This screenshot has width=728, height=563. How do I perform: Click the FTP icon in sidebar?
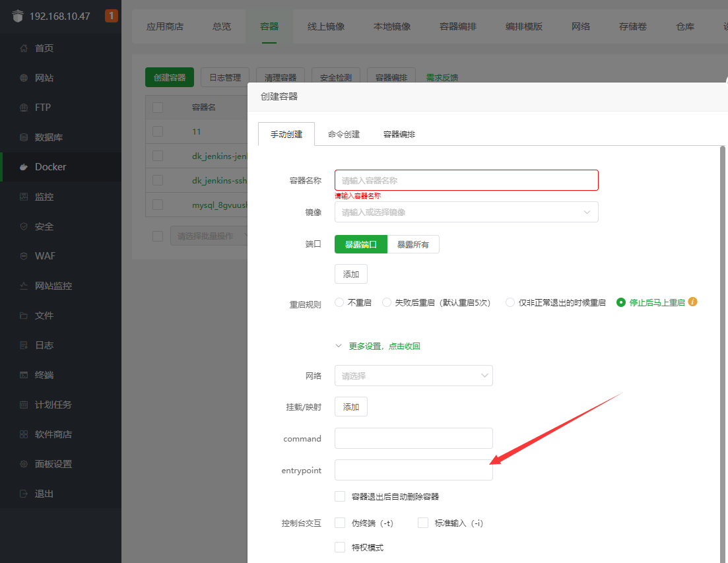point(24,108)
